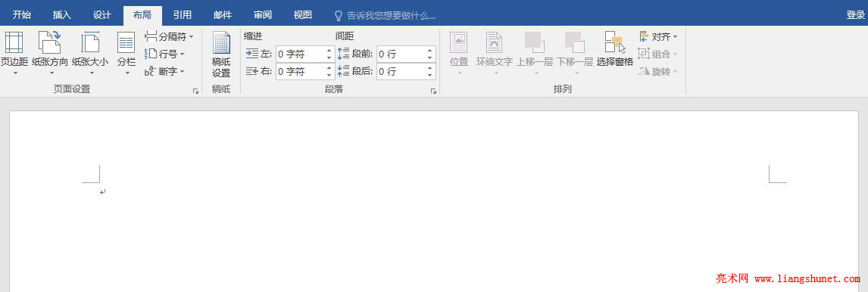Click the 登录 sign-in button

point(855,15)
